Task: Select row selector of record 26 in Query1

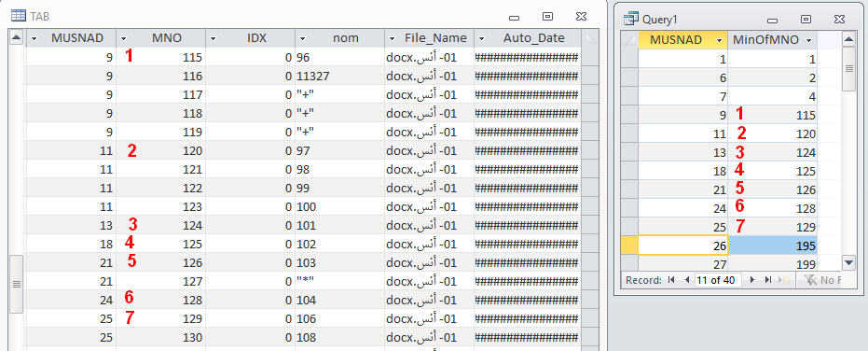Action: 629,246
